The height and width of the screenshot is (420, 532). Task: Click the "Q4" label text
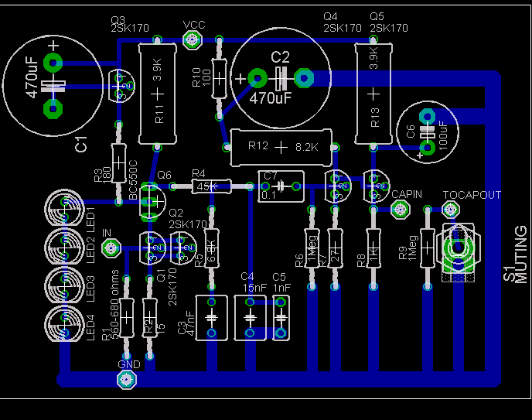coord(330,16)
